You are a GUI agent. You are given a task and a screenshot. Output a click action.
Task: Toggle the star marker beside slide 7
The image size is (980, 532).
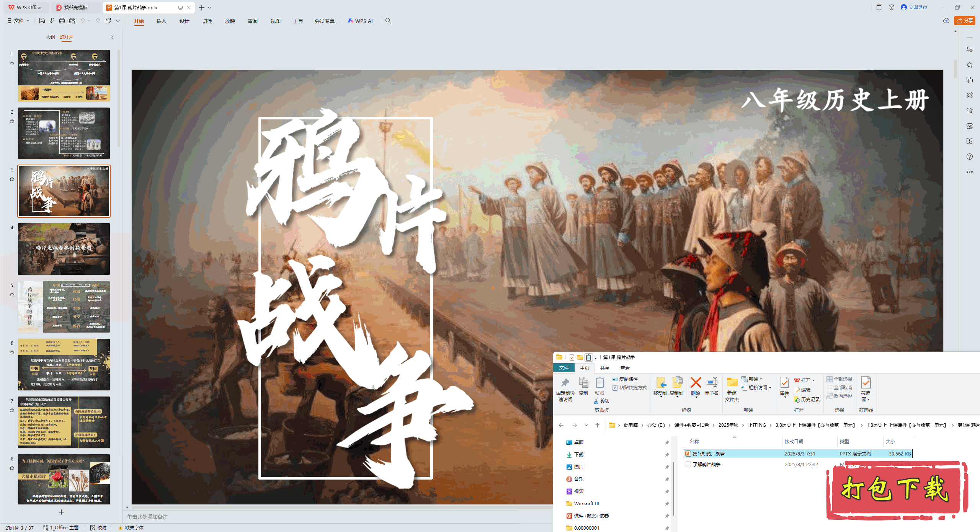[x=12, y=410]
